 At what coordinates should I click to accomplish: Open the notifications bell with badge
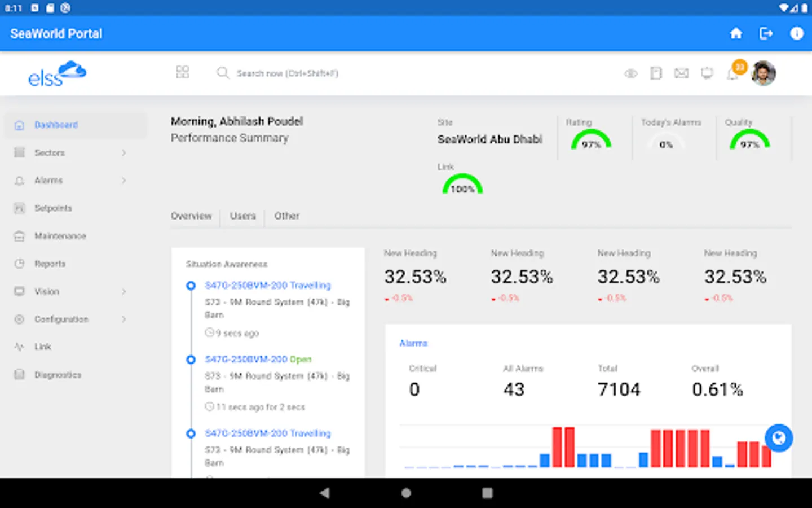click(x=734, y=73)
